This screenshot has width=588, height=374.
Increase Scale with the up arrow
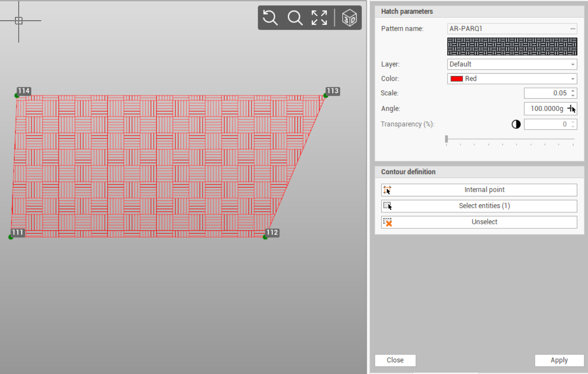[573, 91]
